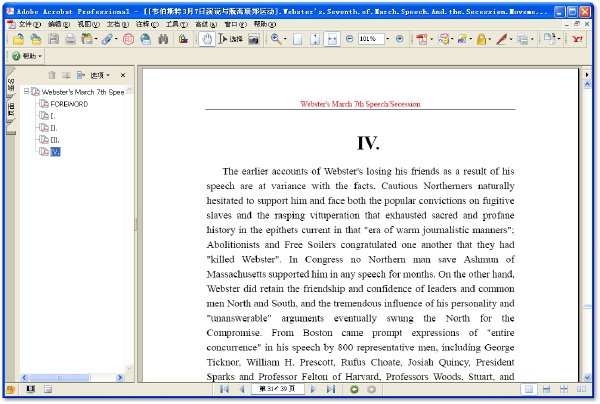Open the zoom percentage dropdown arrow

tap(388, 39)
